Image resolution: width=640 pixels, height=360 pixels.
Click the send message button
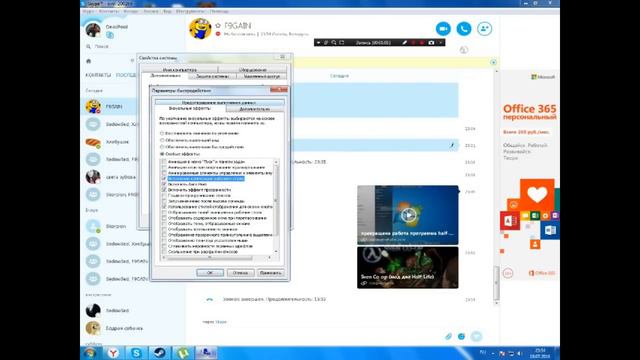point(476,336)
